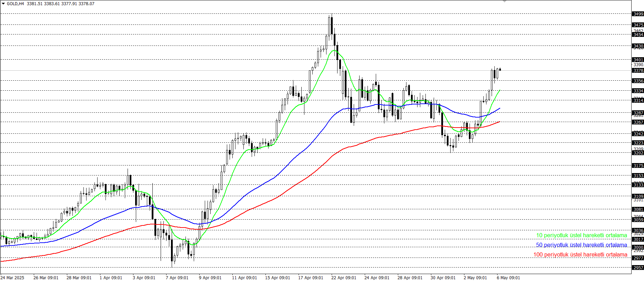Click the GOLD,H4 chart title text
This screenshot has width=644, height=282.
point(16,4)
